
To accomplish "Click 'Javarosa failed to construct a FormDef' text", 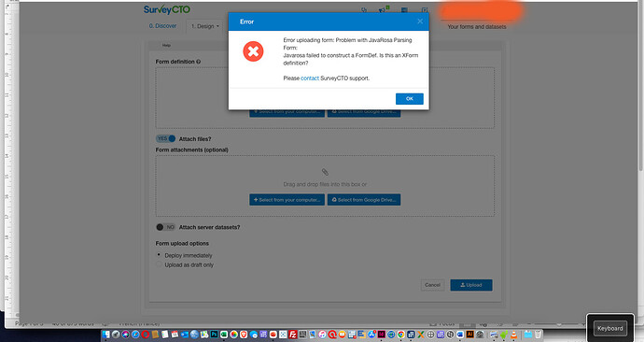I will (330, 55).
